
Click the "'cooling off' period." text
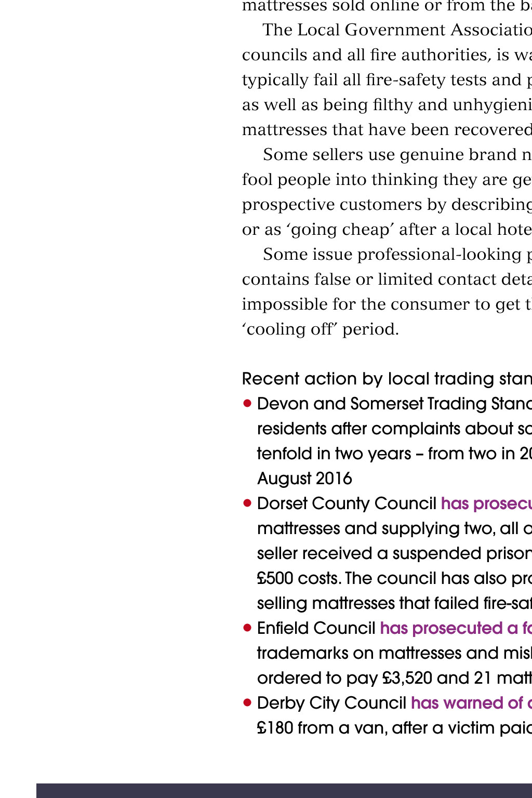pos(320,329)
